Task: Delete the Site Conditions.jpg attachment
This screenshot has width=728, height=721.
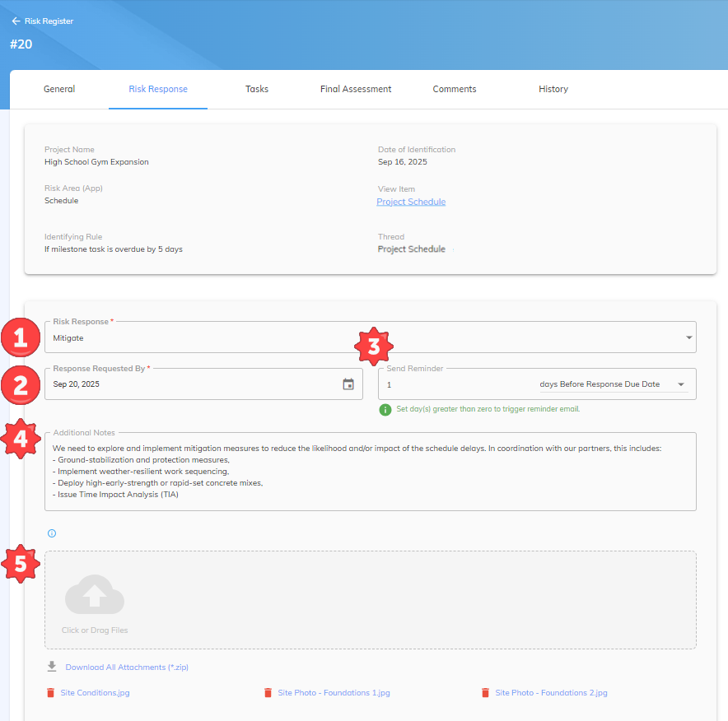Action: click(x=50, y=693)
